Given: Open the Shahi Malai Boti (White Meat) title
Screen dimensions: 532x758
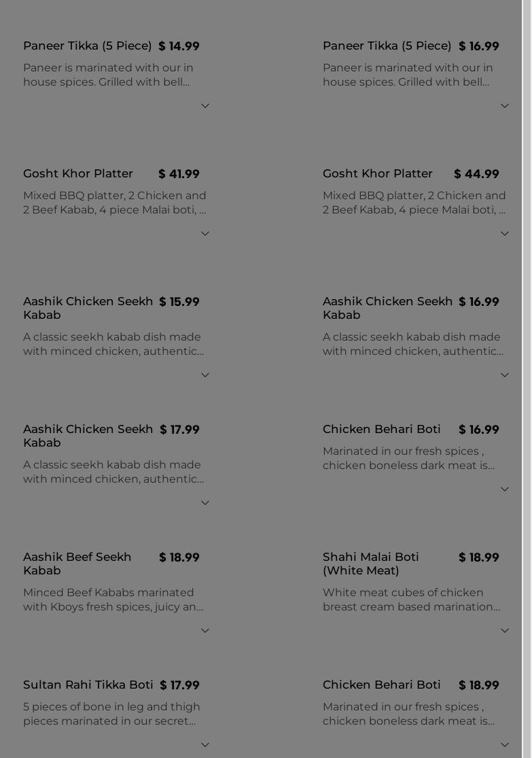Looking at the screenshot, I should (x=371, y=564).
